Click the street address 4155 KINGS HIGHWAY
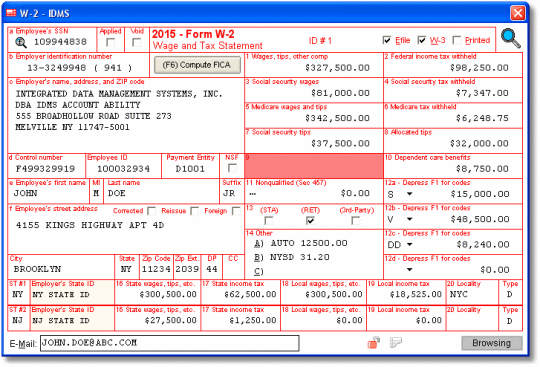This screenshot has height=367, width=540. point(90,225)
